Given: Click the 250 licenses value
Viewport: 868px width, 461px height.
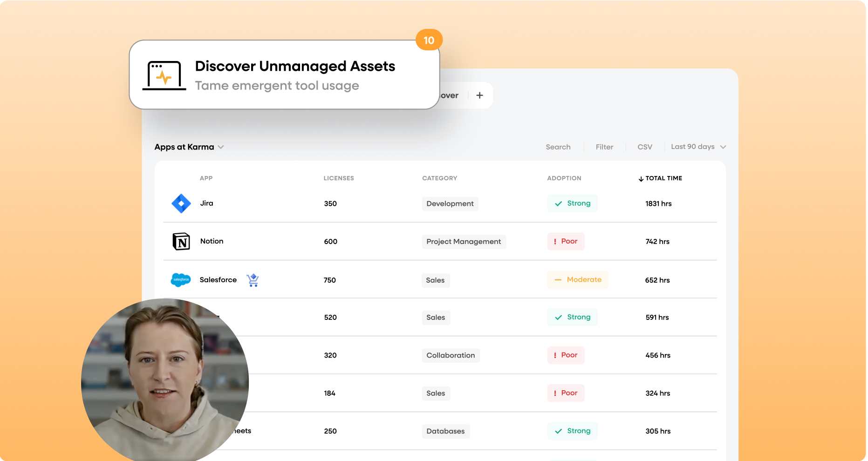Looking at the screenshot, I should (x=330, y=431).
